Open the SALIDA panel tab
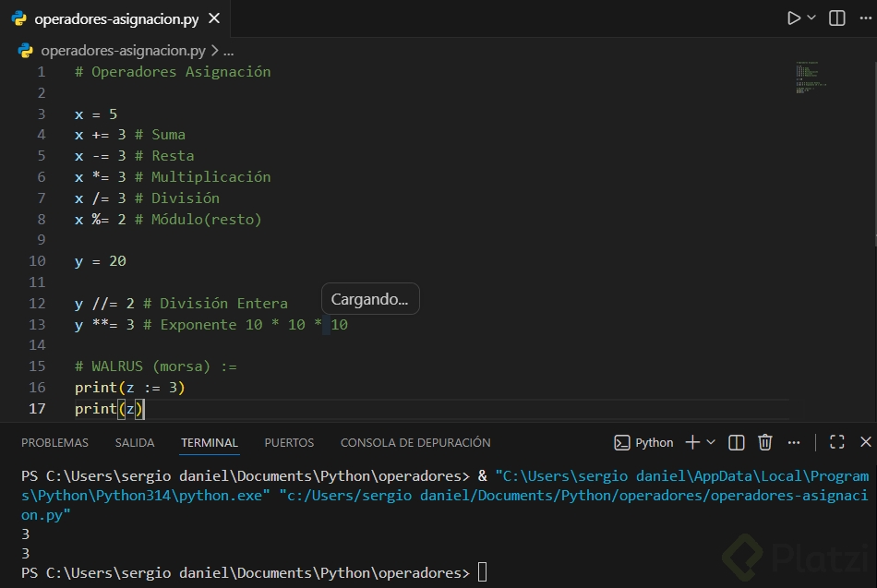This screenshot has width=877, height=588. [135, 442]
